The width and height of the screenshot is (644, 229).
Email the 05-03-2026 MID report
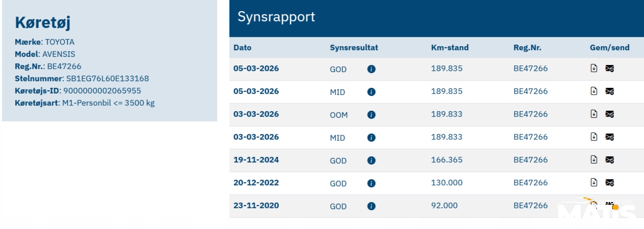click(x=610, y=91)
